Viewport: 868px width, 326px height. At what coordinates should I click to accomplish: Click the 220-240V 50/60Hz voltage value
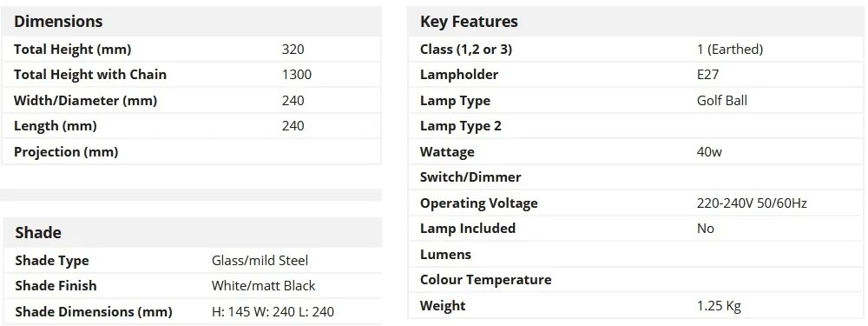(x=752, y=203)
